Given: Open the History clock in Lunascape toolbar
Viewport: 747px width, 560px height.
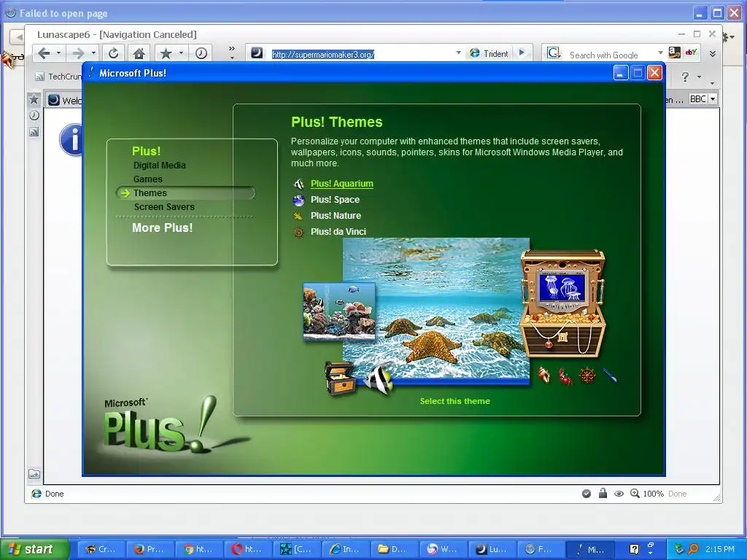Looking at the screenshot, I should [201, 53].
